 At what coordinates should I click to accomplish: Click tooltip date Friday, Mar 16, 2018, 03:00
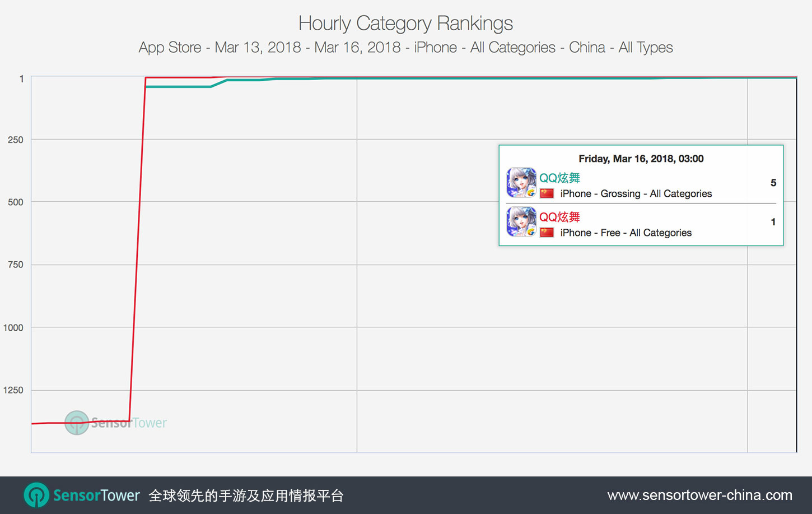(641, 159)
